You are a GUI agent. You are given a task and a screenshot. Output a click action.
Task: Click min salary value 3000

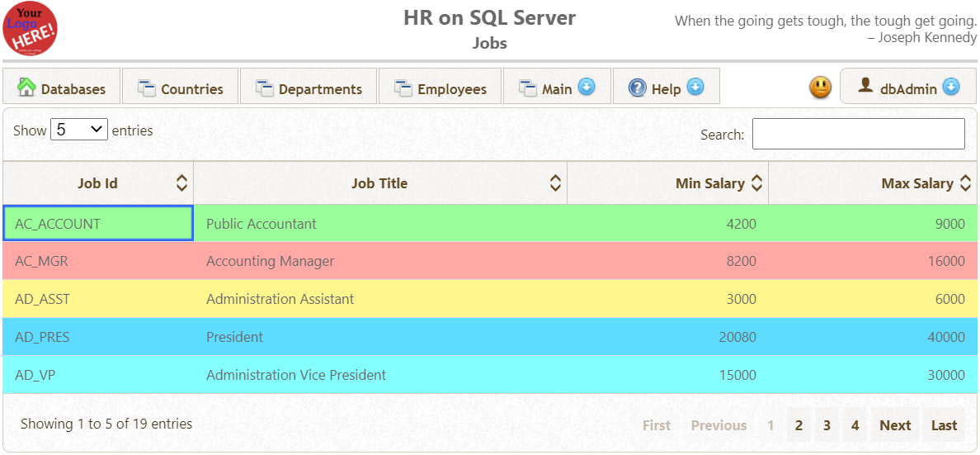pyautogui.click(x=742, y=299)
